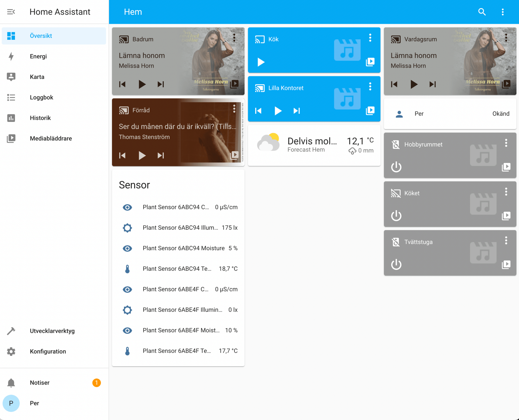The width and height of the screenshot is (519, 420).
Task: Play media in Badrum
Action: (x=142, y=84)
